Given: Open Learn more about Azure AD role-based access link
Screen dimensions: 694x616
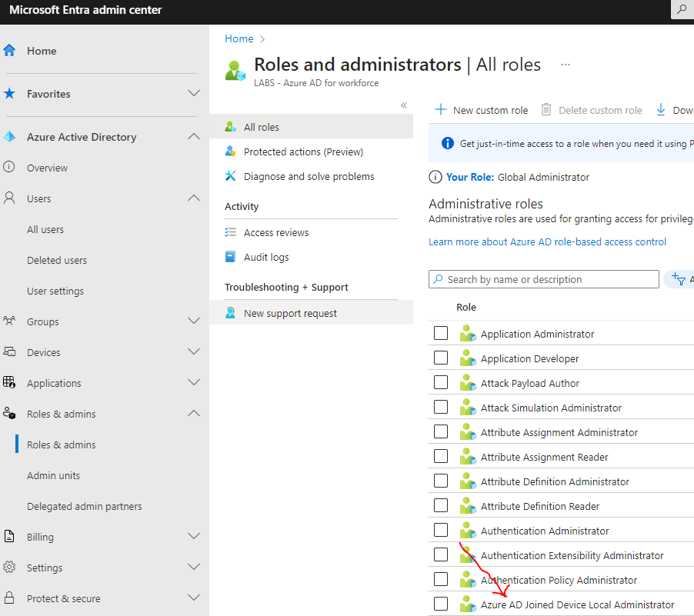Looking at the screenshot, I should [x=547, y=241].
